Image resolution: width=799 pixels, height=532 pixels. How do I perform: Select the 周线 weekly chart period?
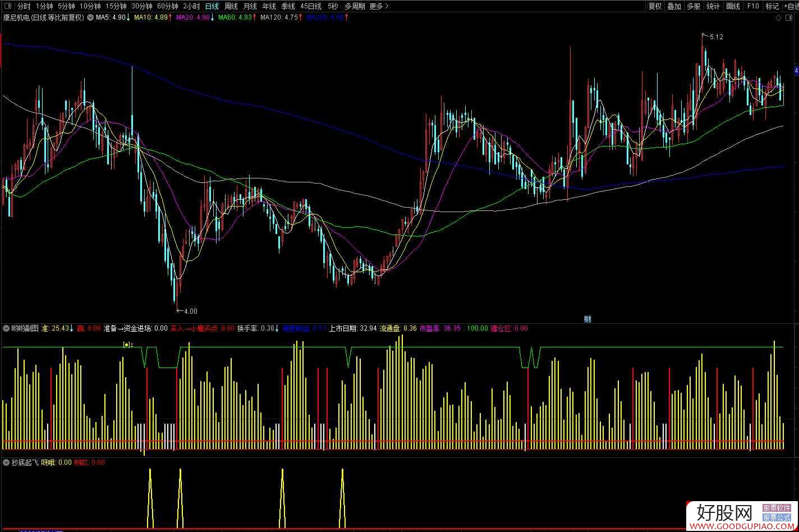pyautogui.click(x=231, y=6)
